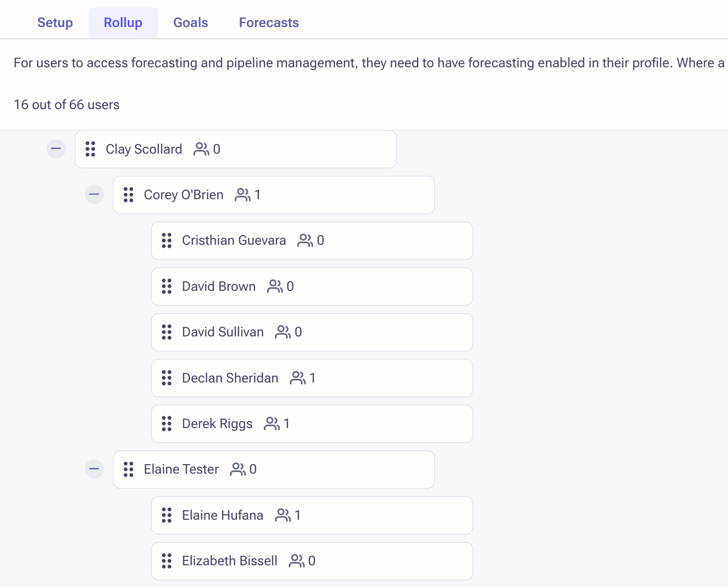Collapse Corey O'Brien's team branch
The width and height of the screenshot is (728, 587).
tap(94, 194)
